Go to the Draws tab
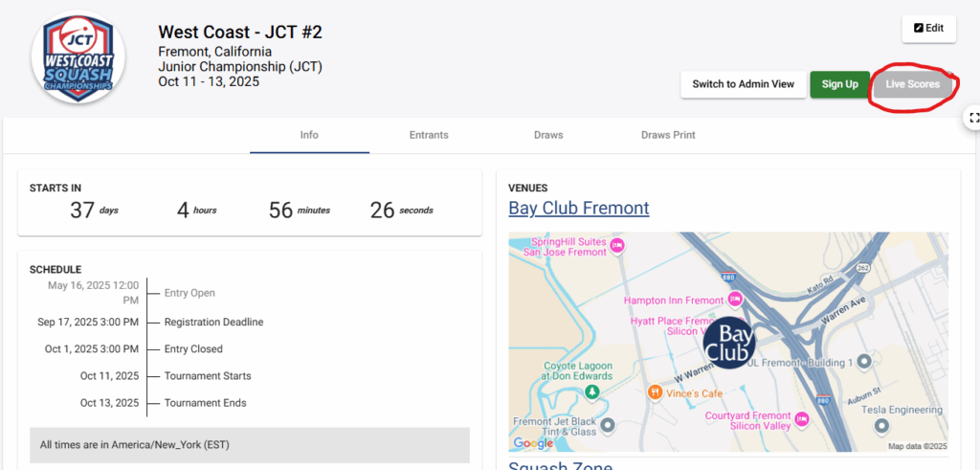This screenshot has width=980, height=470. click(548, 135)
